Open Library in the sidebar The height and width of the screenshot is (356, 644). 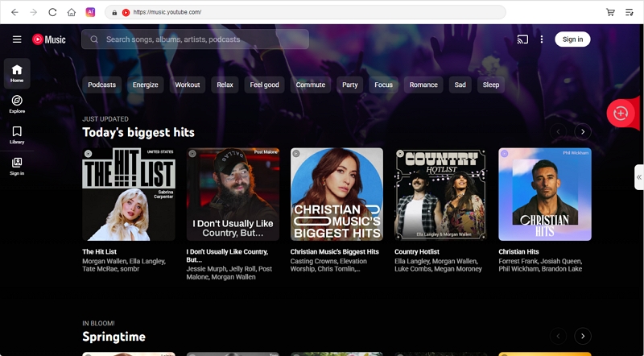pyautogui.click(x=17, y=135)
